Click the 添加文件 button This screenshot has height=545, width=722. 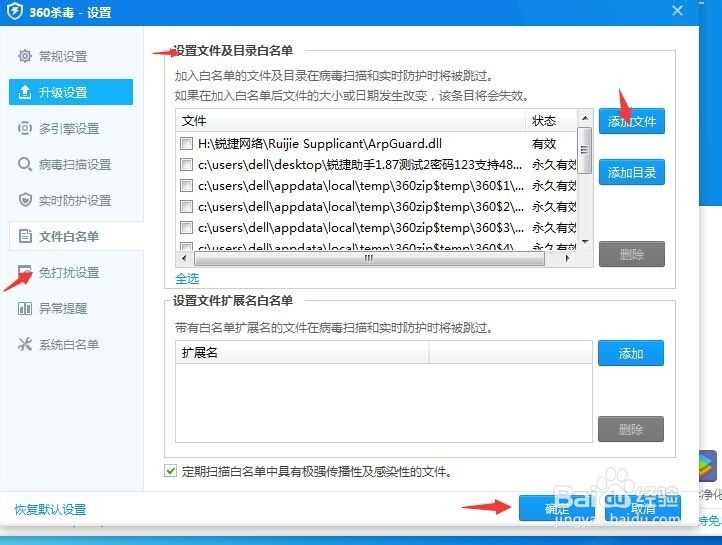632,121
